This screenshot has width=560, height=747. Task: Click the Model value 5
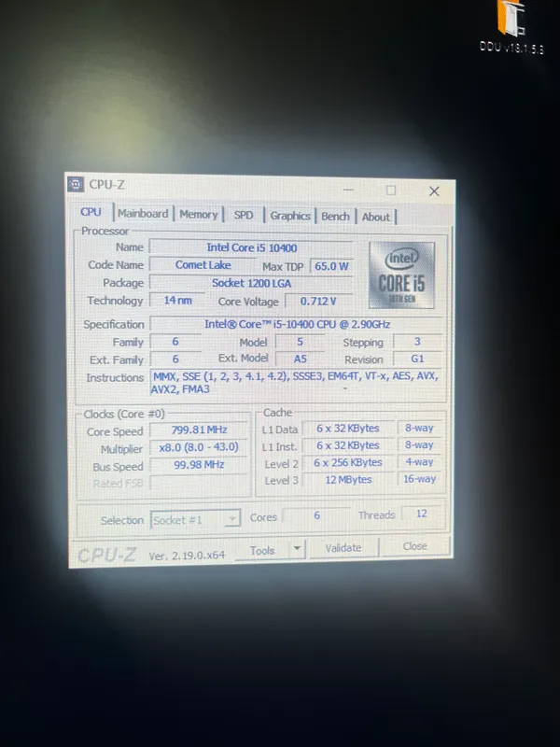pos(300,342)
